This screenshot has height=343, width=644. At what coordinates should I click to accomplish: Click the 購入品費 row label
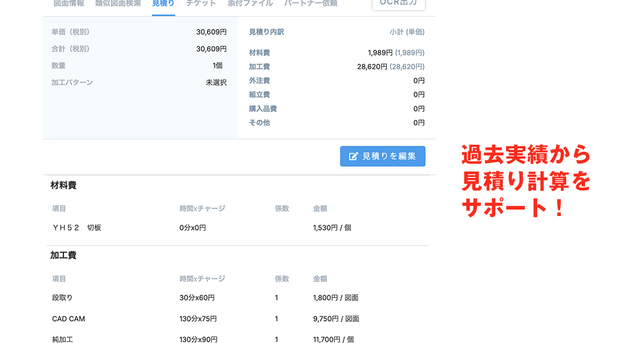pos(263,108)
